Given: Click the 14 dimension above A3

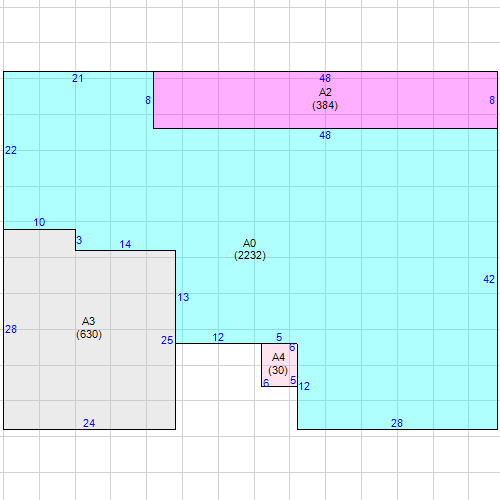Looking at the screenshot, I should tap(125, 245).
